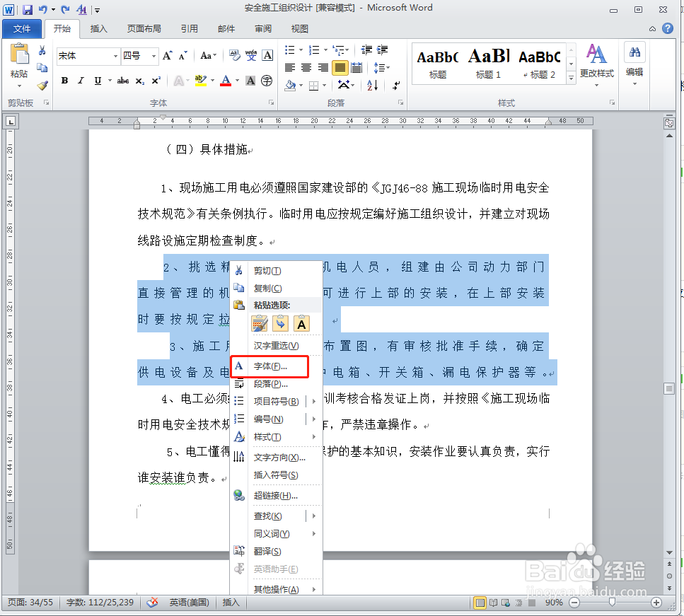Expand the 项目符号 submenu in the context menu

(x=276, y=400)
